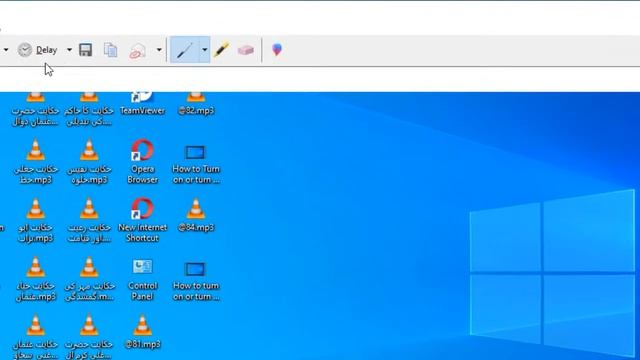The image size is (640, 360).
Task: Select the @82.mp3 file in the snip
Action: tap(196, 103)
